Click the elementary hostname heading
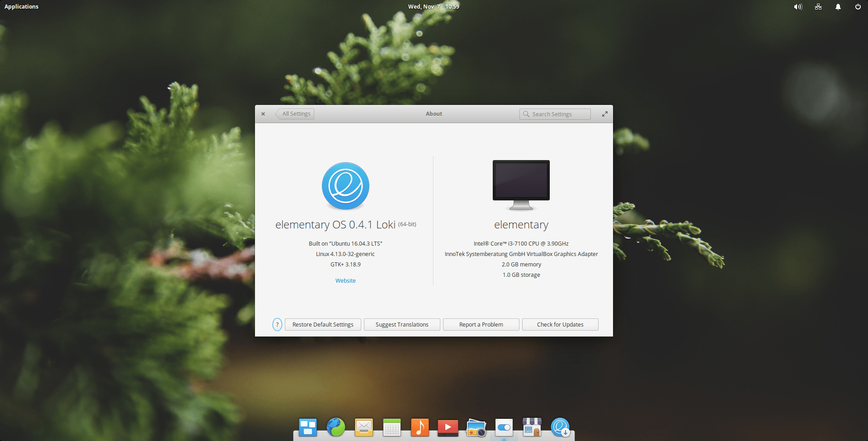The height and width of the screenshot is (441, 868). tap(521, 225)
